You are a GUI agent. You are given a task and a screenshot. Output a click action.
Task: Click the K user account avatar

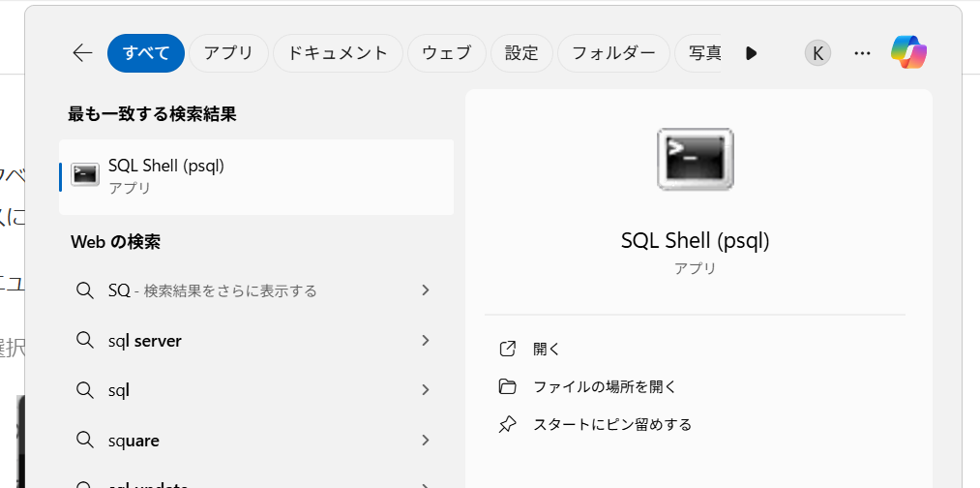[817, 53]
